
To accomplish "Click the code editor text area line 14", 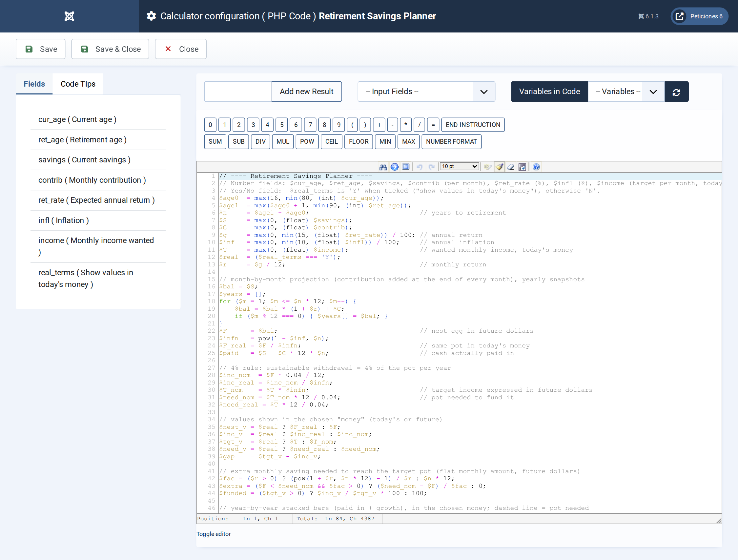I will [x=470, y=272].
